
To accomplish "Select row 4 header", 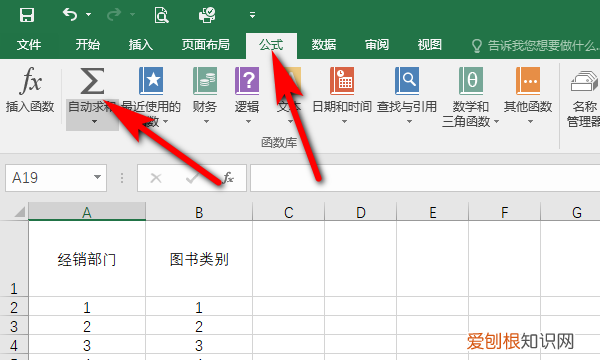I will pos(14,345).
